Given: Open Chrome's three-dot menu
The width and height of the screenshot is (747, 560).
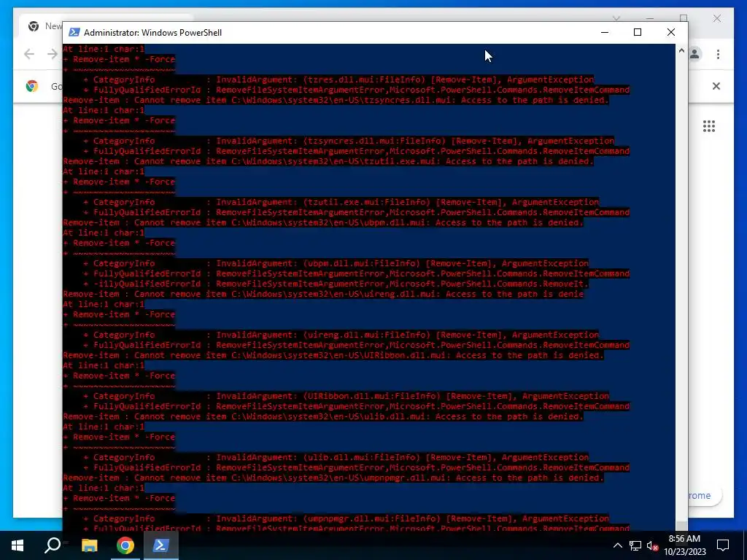Looking at the screenshot, I should [x=718, y=54].
